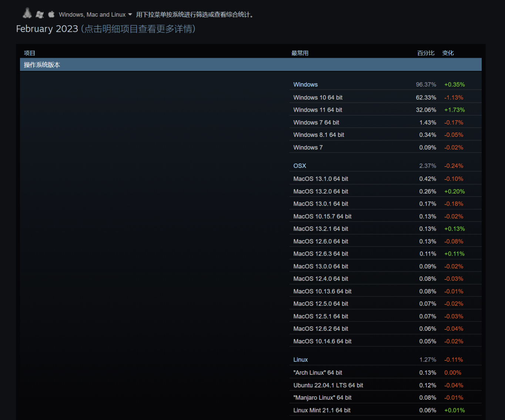The width and height of the screenshot is (505, 420).
Task: Select the Windows 11 64 bit row
Action: pyautogui.click(x=385, y=110)
